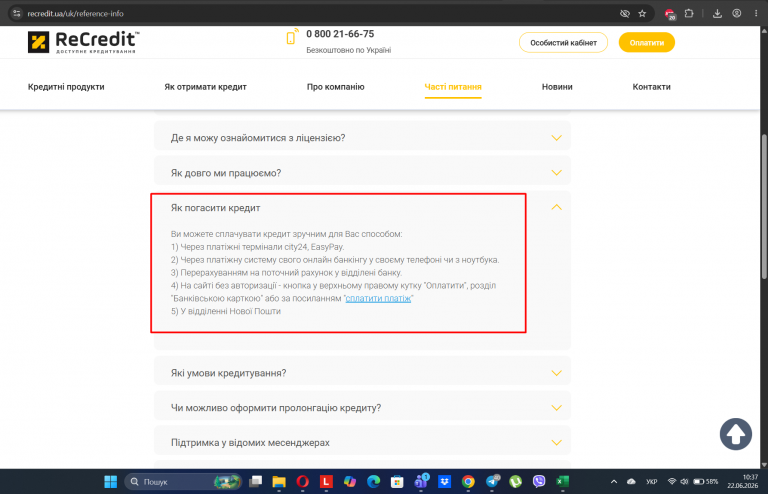Click the crossed-eye tracking protection icon
This screenshot has height=494, width=768.
pos(624,14)
